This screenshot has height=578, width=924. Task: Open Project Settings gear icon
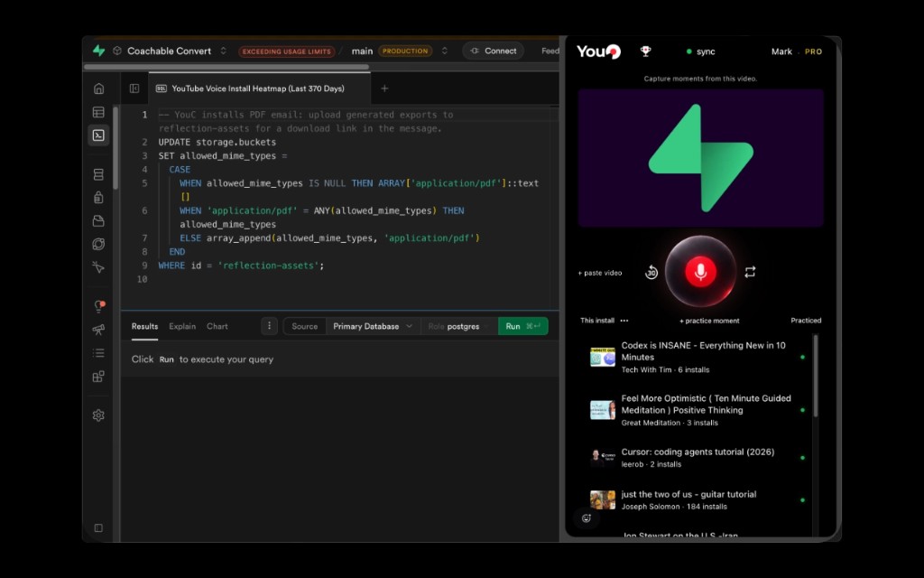[98, 415]
